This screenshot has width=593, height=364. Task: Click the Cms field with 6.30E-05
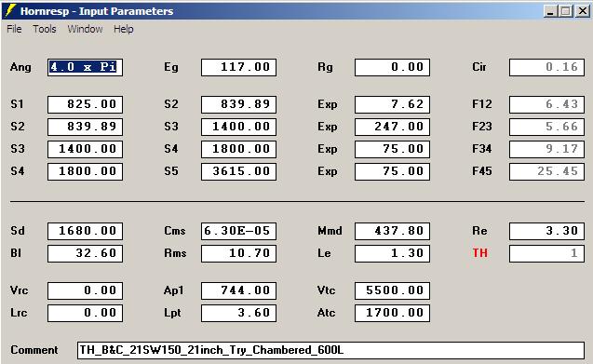click(x=238, y=231)
